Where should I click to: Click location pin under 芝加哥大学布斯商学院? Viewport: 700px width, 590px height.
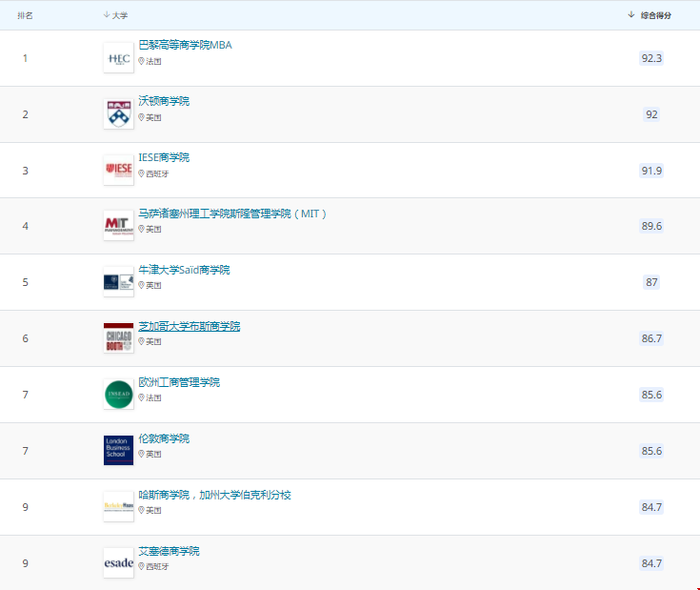tap(141, 341)
